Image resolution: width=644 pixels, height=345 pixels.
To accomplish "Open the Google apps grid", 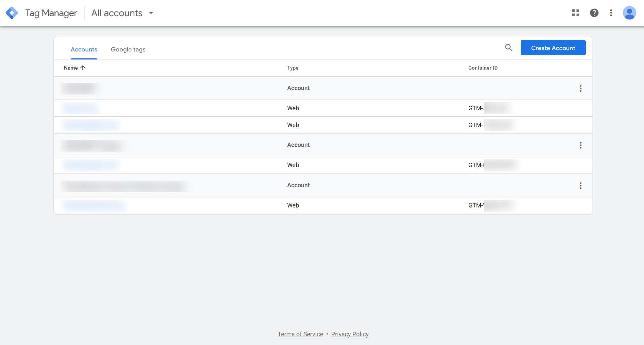I will (x=576, y=13).
